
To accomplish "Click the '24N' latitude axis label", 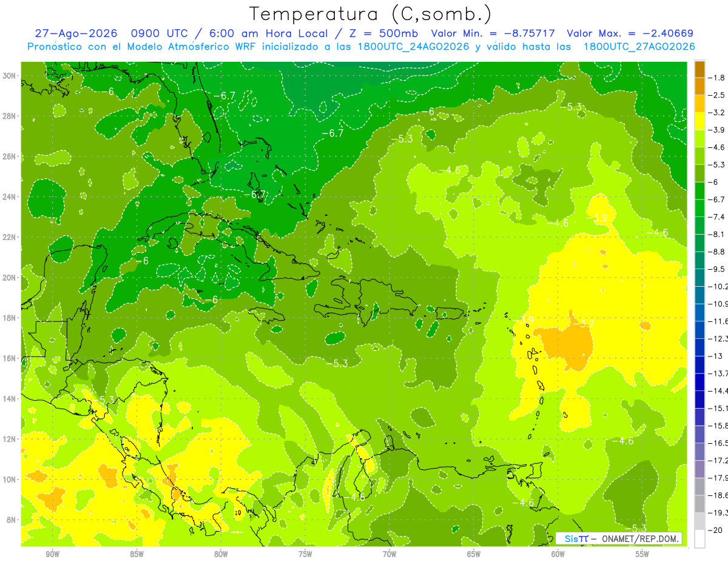I will point(10,197).
